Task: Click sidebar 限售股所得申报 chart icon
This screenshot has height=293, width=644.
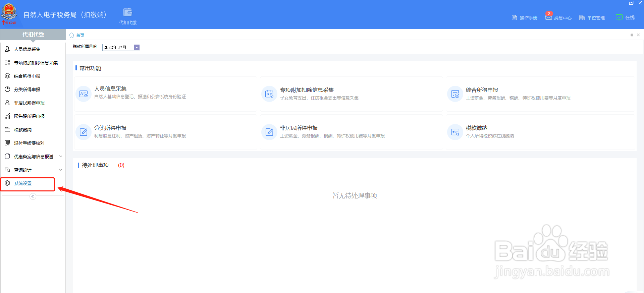Action: tap(7, 116)
